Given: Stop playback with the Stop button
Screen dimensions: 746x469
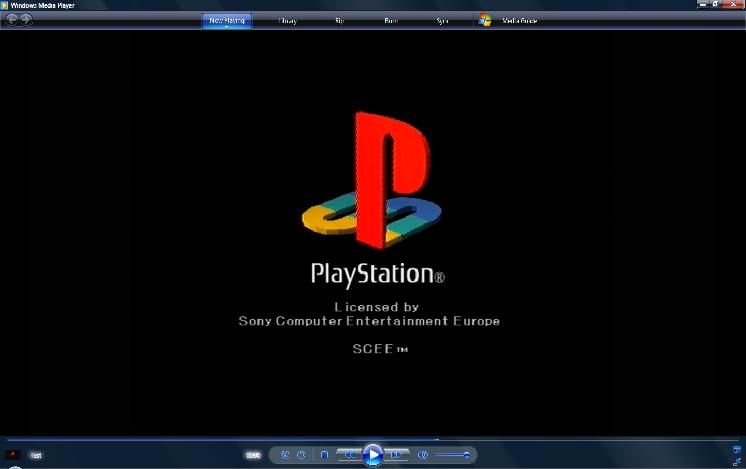Looking at the screenshot, I should (x=324, y=455).
